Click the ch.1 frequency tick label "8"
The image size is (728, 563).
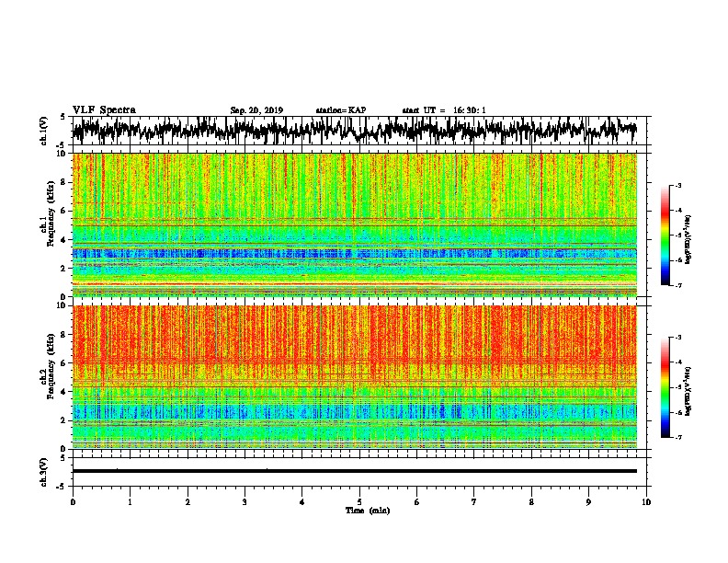coord(64,182)
